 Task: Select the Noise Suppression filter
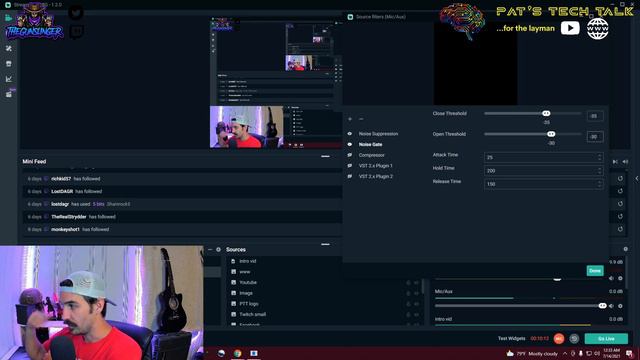378,134
